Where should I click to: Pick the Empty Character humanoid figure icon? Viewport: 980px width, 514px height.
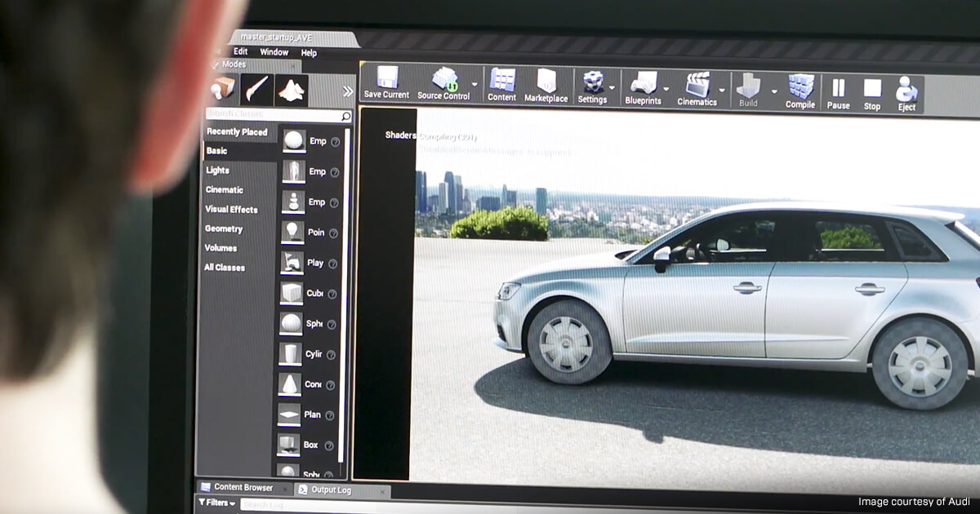click(x=293, y=171)
